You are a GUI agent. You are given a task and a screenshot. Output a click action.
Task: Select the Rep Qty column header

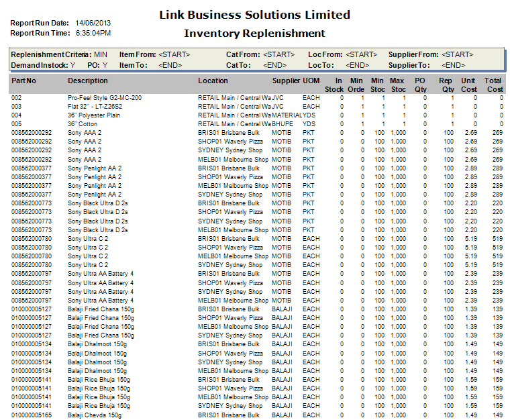tap(446, 85)
